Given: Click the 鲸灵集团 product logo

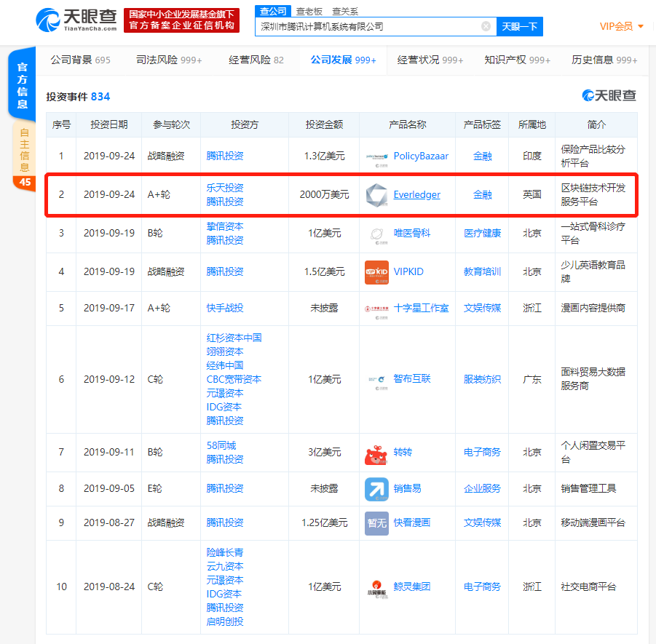Looking at the screenshot, I should [x=376, y=587].
